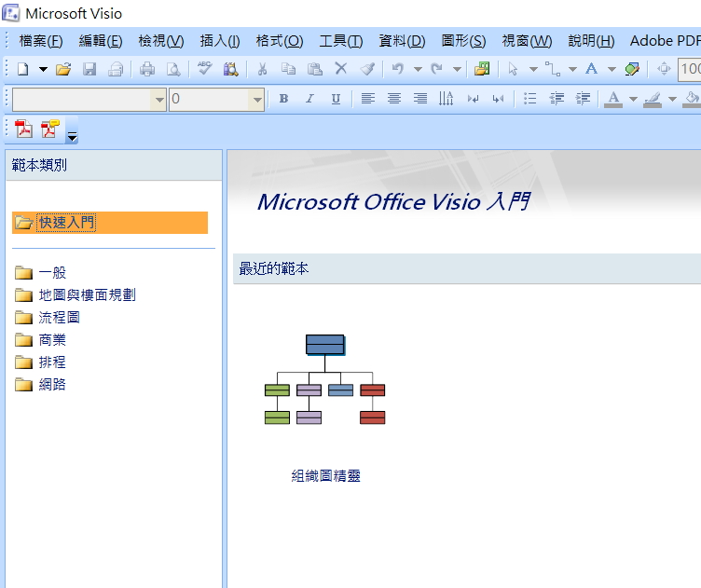This screenshot has height=588, width=701.
Task: Toggle Align Center
Action: (394, 99)
